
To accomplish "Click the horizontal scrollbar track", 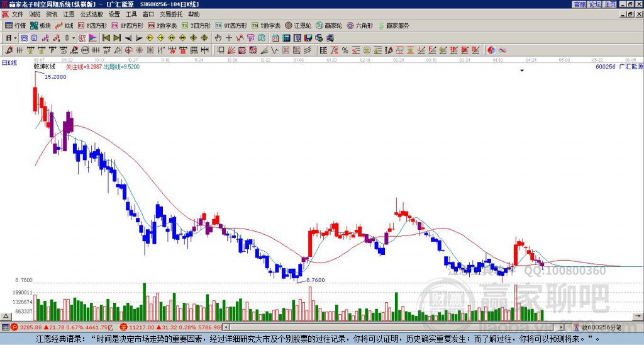I will [x=394, y=327].
